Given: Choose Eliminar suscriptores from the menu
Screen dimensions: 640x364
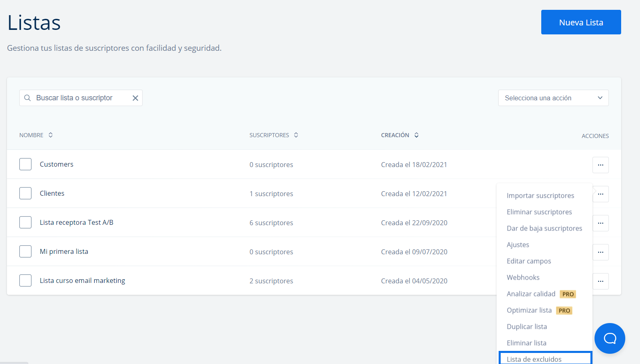Looking at the screenshot, I should point(539,212).
